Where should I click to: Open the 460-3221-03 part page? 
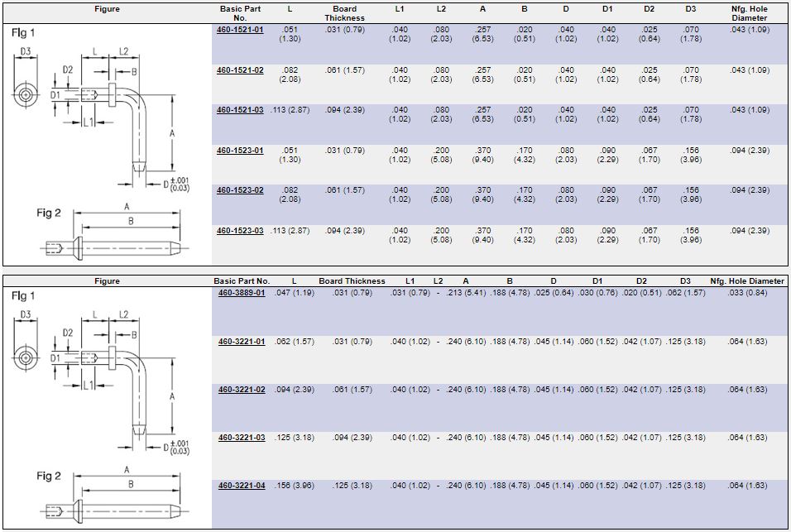[242, 438]
